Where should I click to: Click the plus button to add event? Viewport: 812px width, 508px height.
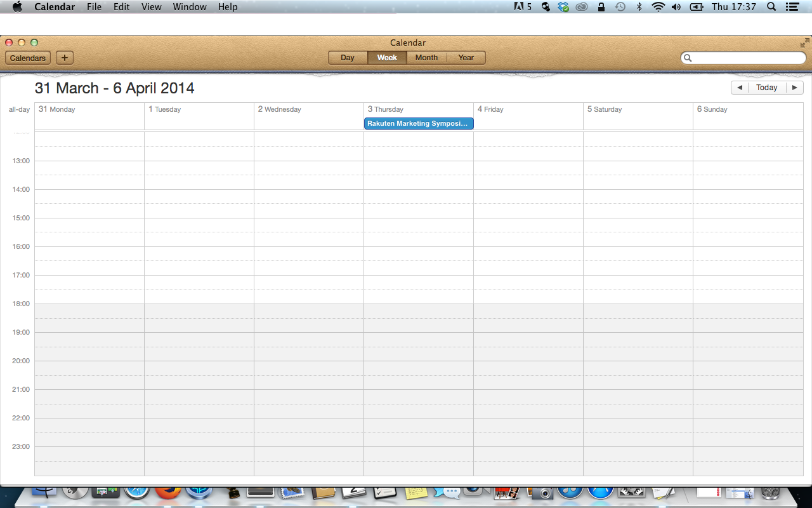[64, 58]
